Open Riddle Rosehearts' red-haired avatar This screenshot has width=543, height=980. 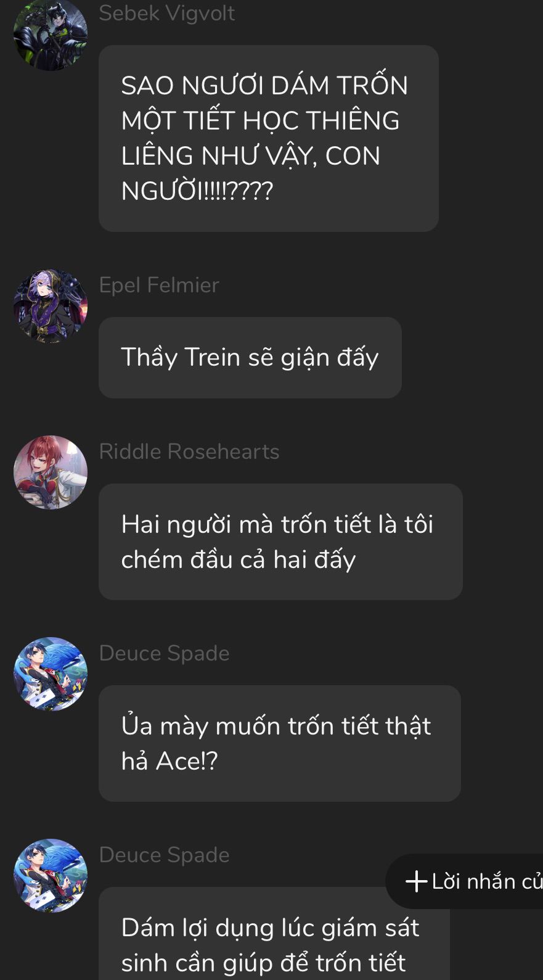click(x=51, y=472)
